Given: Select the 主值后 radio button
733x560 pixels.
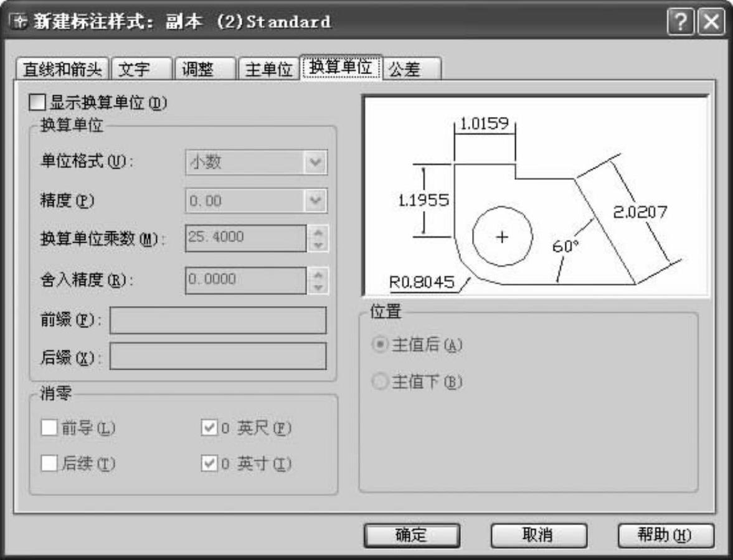Looking at the screenshot, I should (380, 345).
